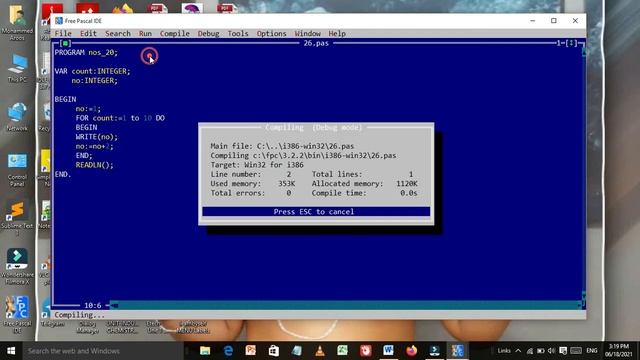This screenshot has height=360, width=640.
Task: Open the notifications action center icon
Action: click(x=563, y=351)
